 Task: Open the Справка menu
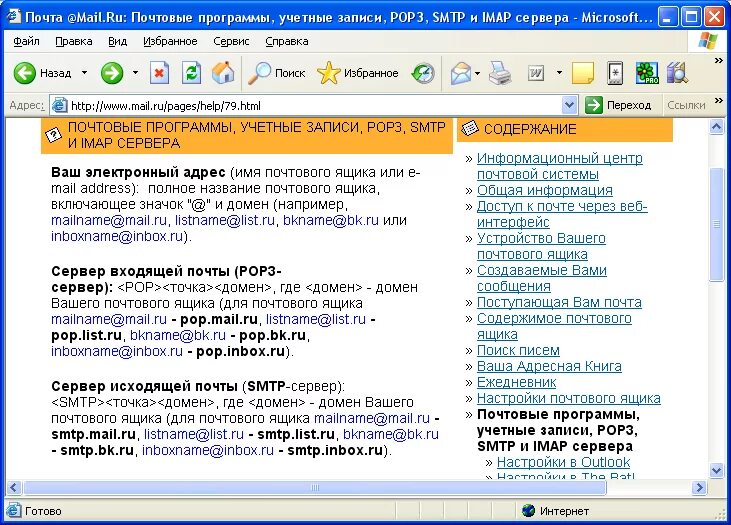click(x=287, y=41)
